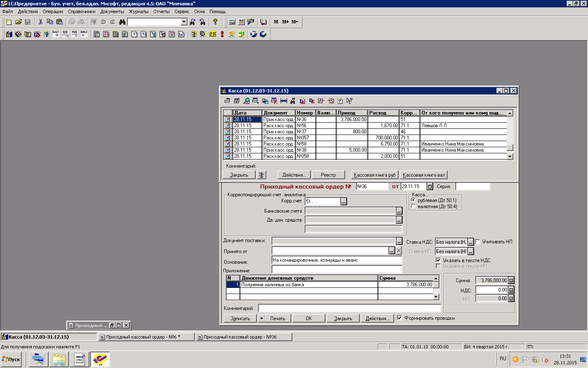Click the M+ memory add button
The image size is (588, 368).
pyautogui.click(x=285, y=22)
